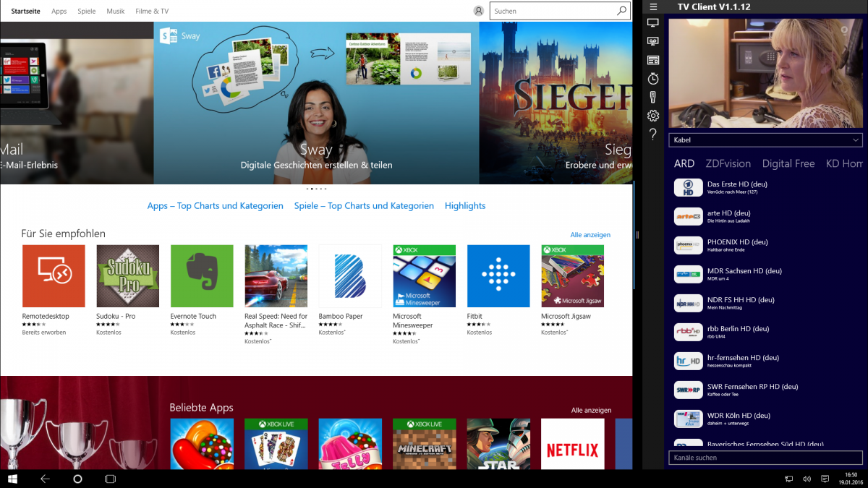Open the Netflix app tile
868x488 pixels.
(x=573, y=444)
